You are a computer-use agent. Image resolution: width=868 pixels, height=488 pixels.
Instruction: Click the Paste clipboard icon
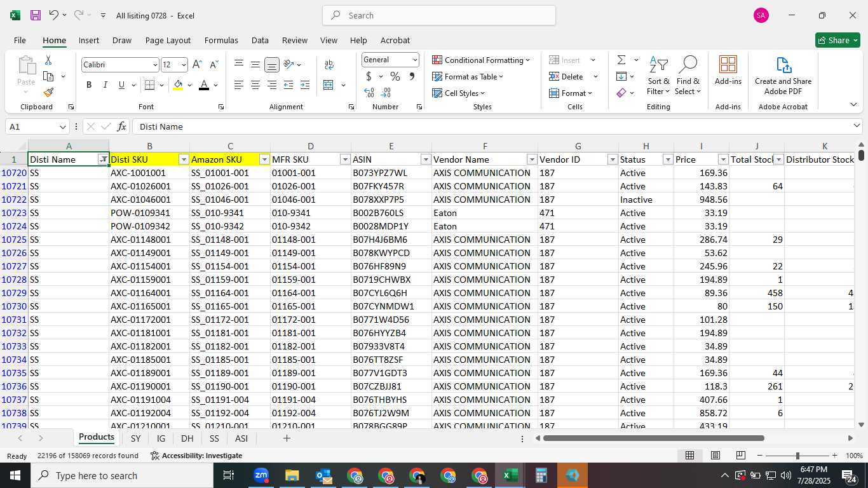26,65
